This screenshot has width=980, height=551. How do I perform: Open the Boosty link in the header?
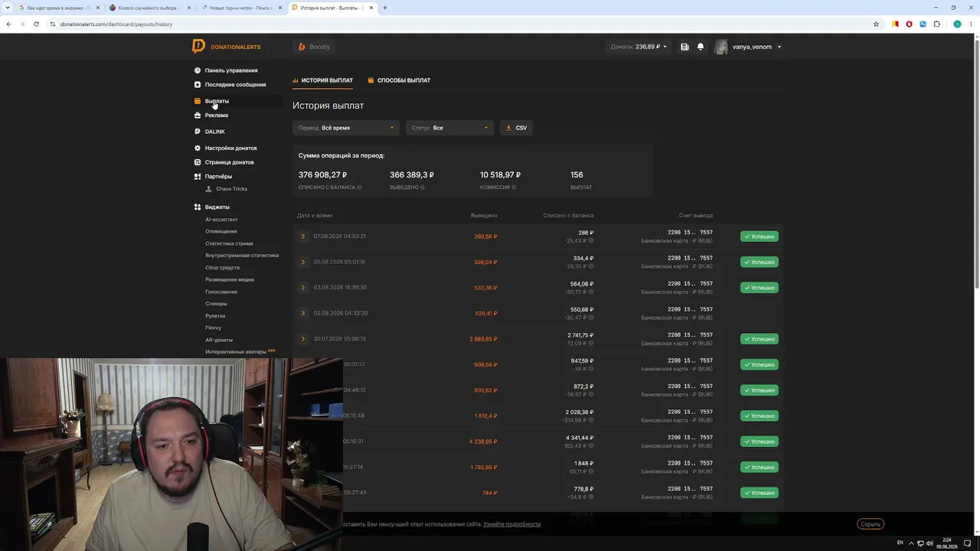point(315,47)
